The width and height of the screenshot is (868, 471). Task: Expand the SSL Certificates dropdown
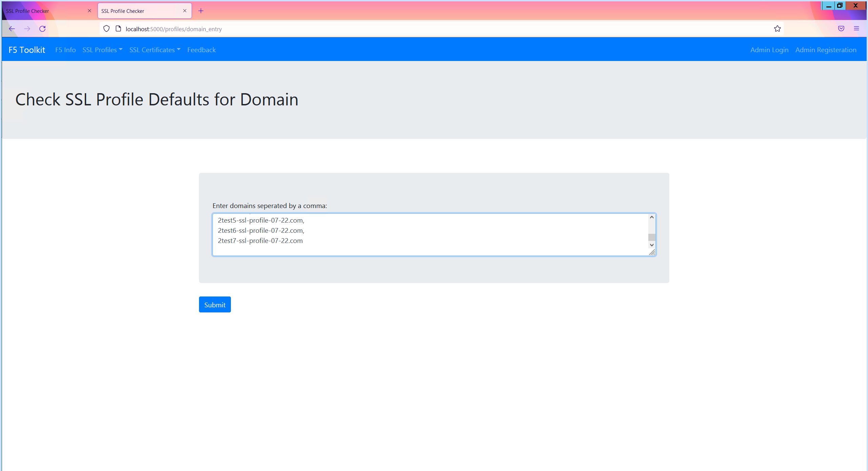pyautogui.click(x=155, y=50)
